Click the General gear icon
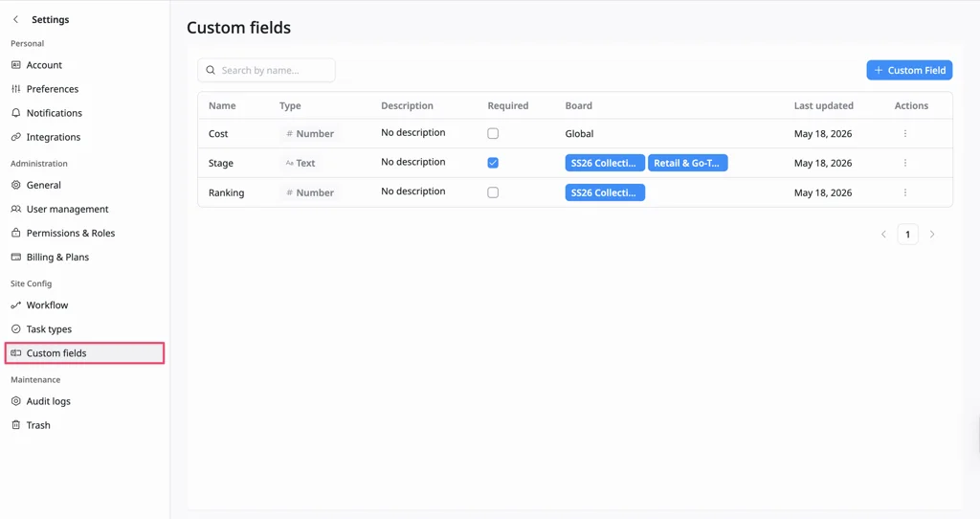The width and height of the screenshot is (980, 519). [15, 185]
